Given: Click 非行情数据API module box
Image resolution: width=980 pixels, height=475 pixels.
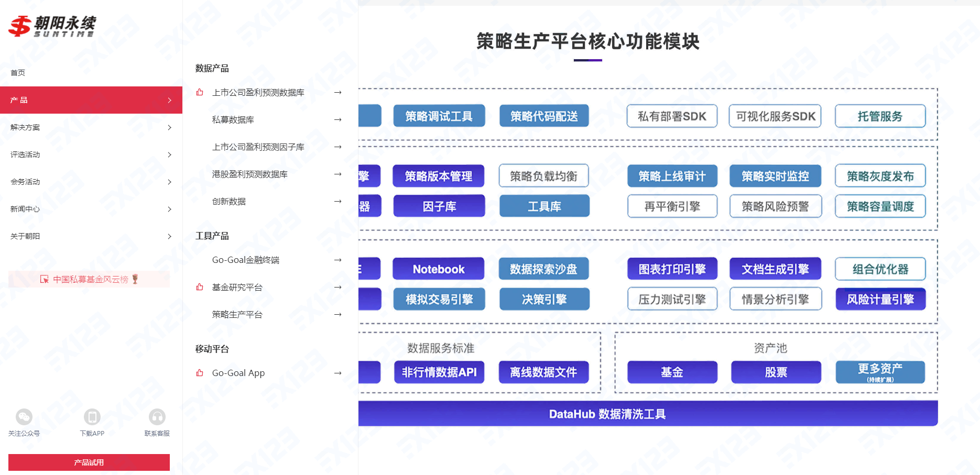Looking at the screenshot, I should [439, 372].
